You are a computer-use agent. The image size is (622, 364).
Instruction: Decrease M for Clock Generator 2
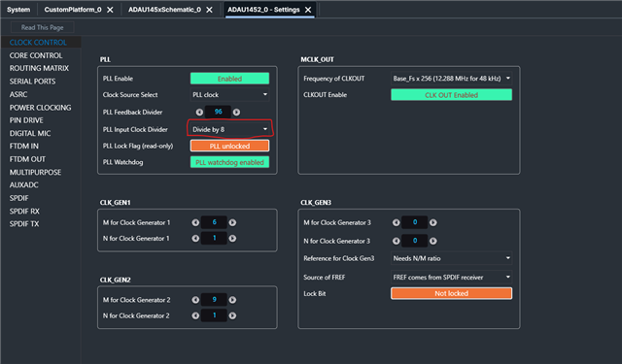click(x=195, y=300)
